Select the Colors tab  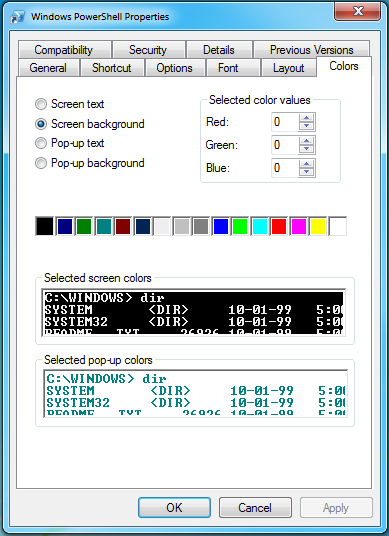[x=344, y=66]
